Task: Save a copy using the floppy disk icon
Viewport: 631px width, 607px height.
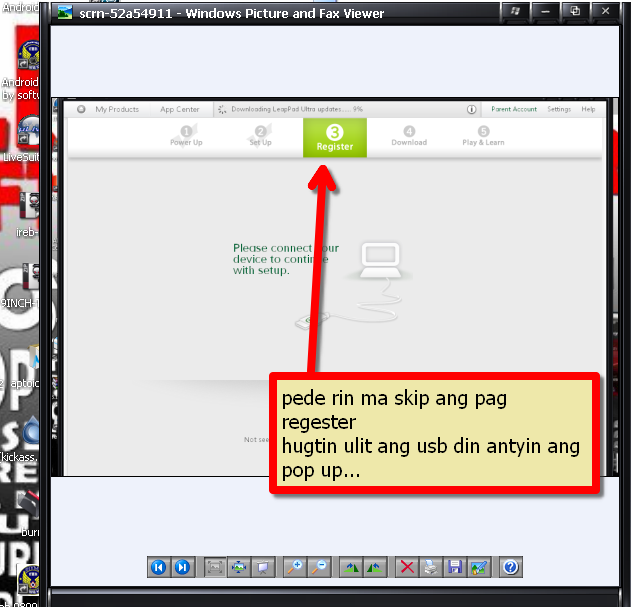Action: pyautogui.click(x=455, y=567)
